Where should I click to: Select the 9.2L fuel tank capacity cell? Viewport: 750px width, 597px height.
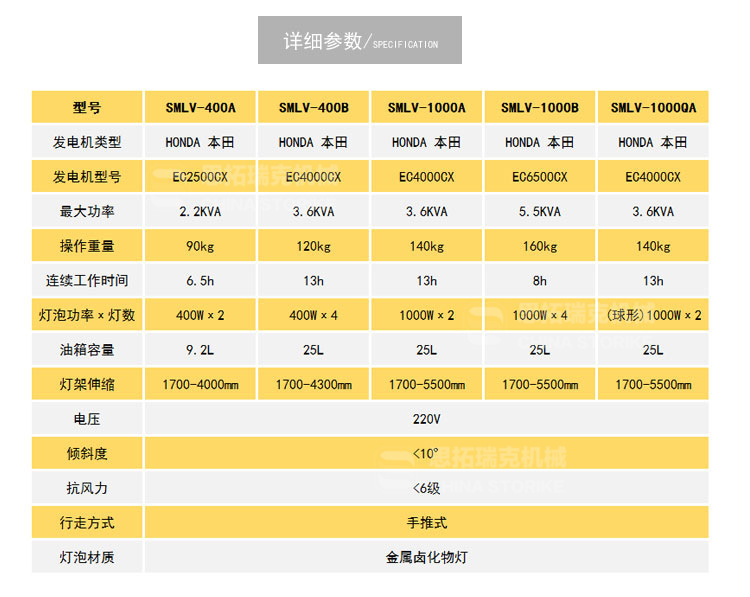(x=201, y=350)
